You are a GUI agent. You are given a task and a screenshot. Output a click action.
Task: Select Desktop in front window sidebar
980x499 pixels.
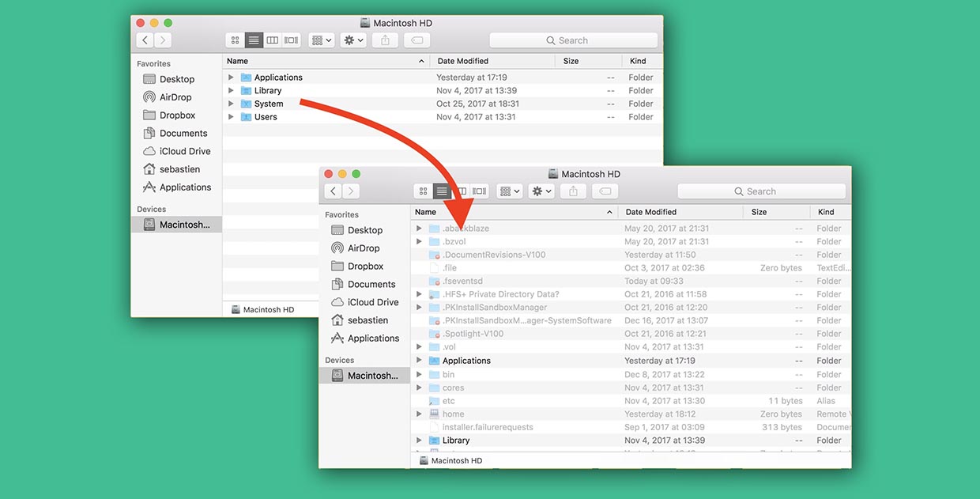[x=364, y=230]
